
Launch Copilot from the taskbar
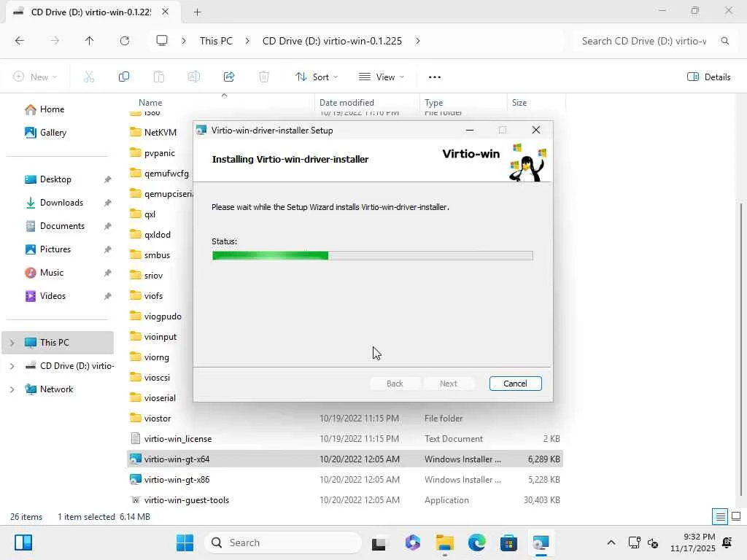coord(413,542)
